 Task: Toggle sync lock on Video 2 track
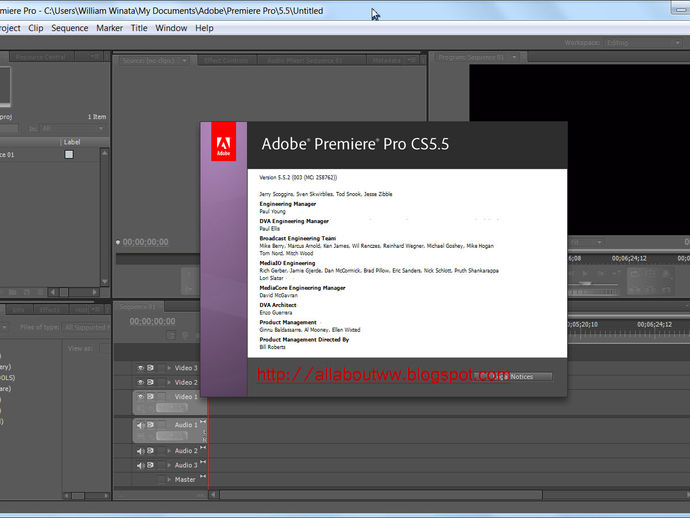tap(150, 382)
